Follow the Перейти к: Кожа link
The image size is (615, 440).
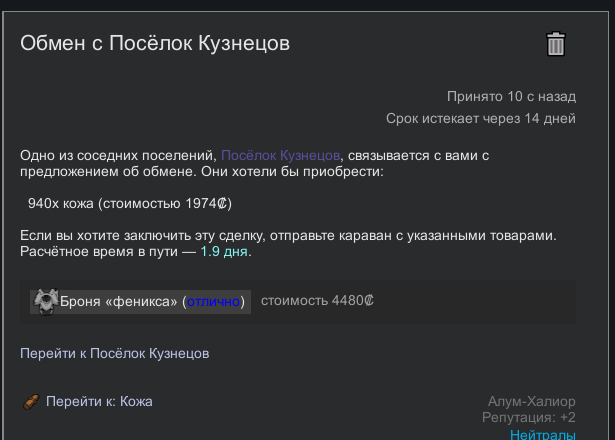click(99, 402)
